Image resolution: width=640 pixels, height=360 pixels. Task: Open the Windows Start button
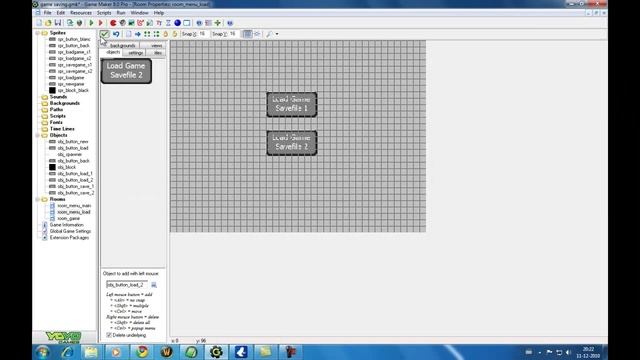[x=42, y=352]
